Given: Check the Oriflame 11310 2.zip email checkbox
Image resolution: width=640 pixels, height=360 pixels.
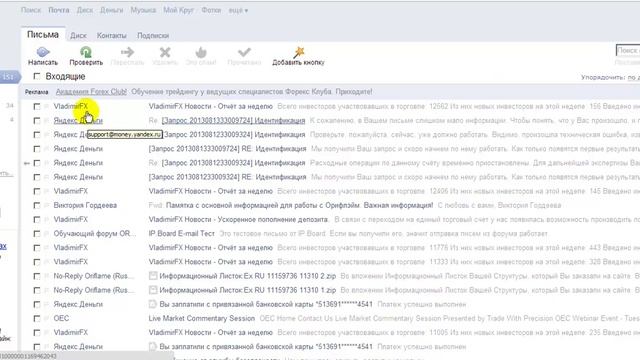Looking at the screenshot, I should [x=37, y=276].
